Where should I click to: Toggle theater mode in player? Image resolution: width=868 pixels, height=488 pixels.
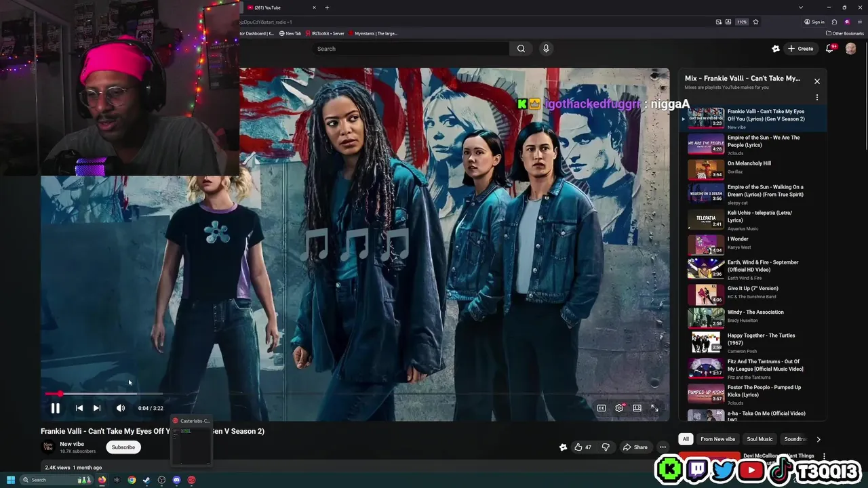(x=637, y=408)
